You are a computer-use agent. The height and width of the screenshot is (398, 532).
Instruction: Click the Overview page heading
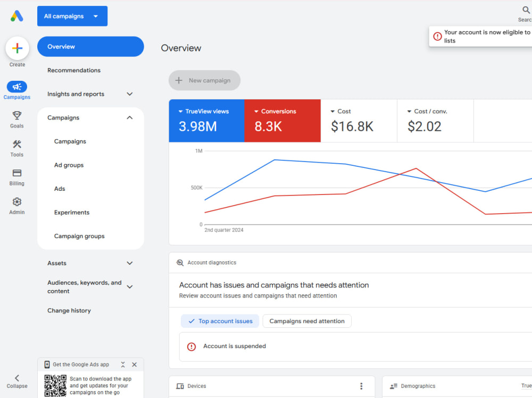(181, 48)
